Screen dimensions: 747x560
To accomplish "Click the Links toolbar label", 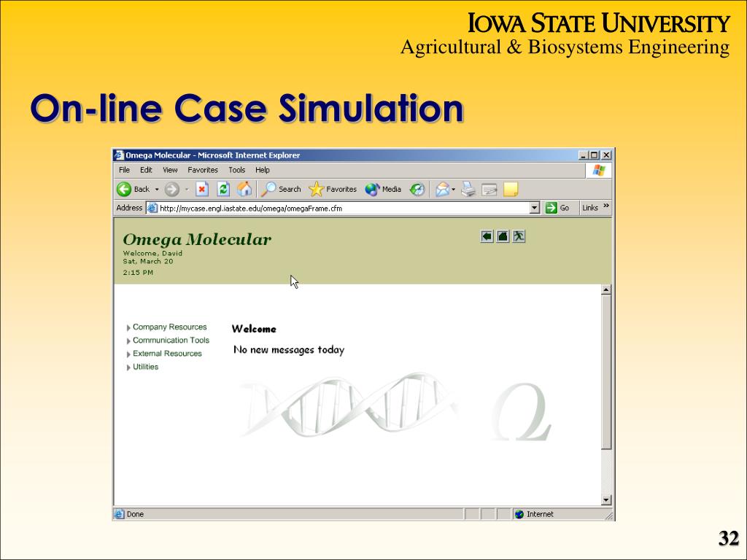I will [589, 208].
